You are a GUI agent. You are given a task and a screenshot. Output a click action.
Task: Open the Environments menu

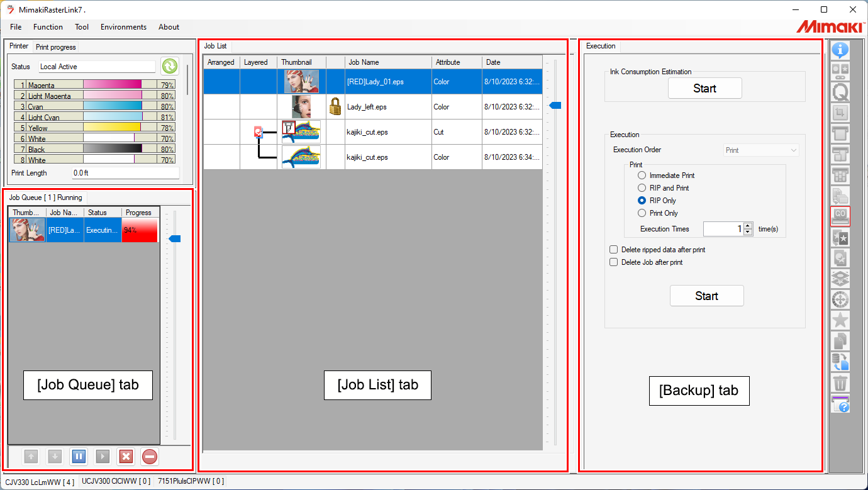click(x=123, y=27)
